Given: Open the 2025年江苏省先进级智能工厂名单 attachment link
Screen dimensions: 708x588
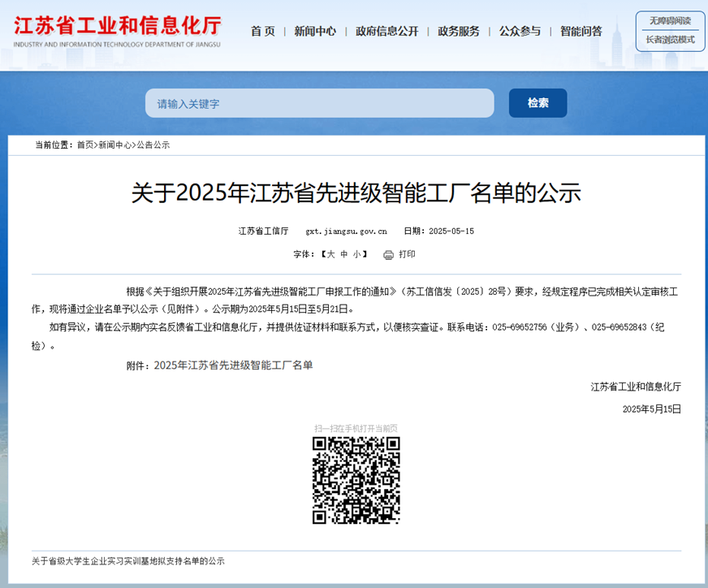Looking at the screenshot, I should (235, 366).
